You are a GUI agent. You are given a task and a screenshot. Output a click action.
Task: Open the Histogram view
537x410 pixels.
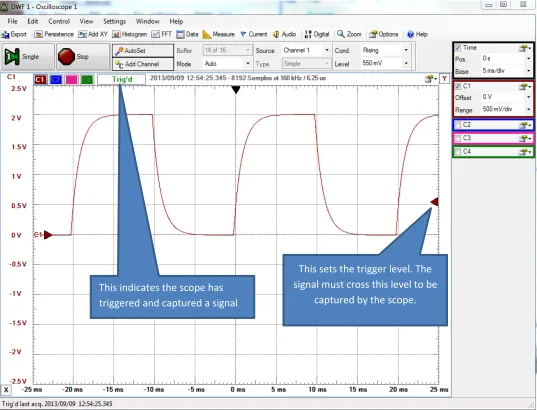coord(129,34)
